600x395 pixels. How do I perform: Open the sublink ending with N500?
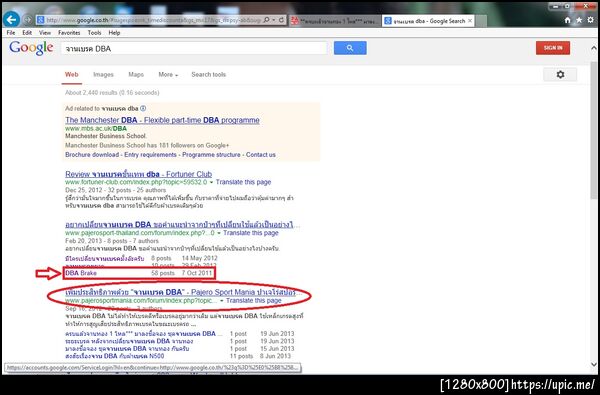(x=115, y=356)
